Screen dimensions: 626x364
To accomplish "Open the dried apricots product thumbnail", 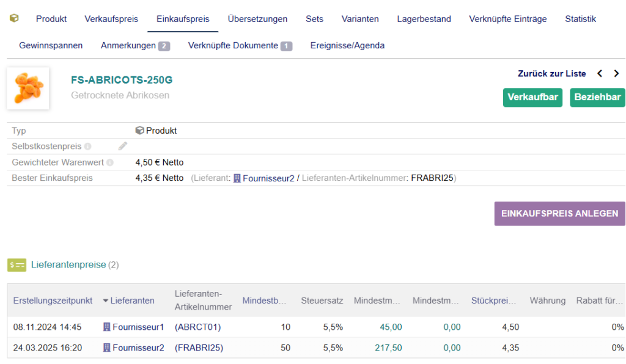I will click(28, 89).
